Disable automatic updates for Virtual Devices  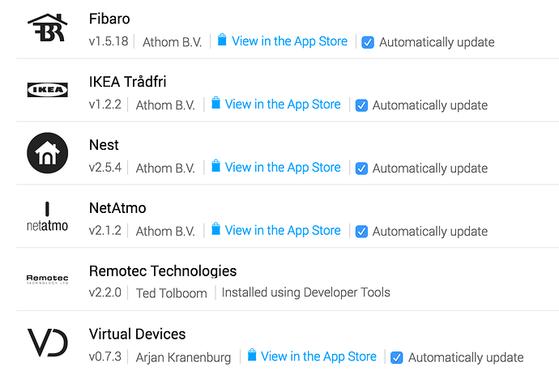click(x=398, y=357)
